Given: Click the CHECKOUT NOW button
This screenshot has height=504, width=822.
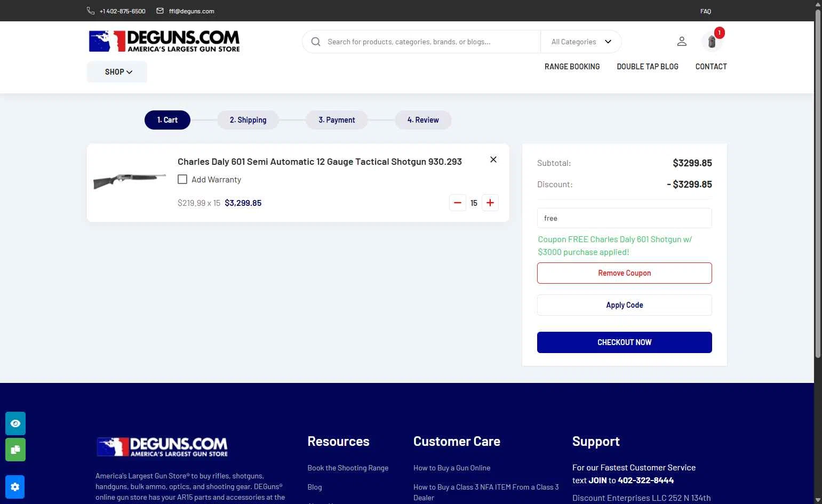Looking at the screenshot, I should coord(624,342).
